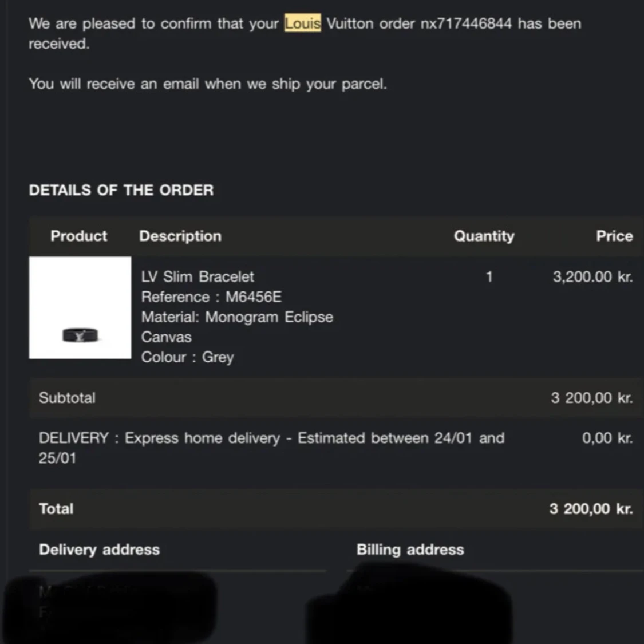
Task: Click the highlighted word "Louis"
Action: (x=302, y=23)
